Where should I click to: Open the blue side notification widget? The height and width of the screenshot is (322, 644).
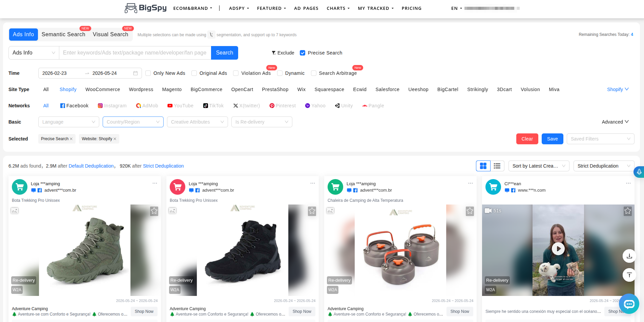(x=639, y=172)
